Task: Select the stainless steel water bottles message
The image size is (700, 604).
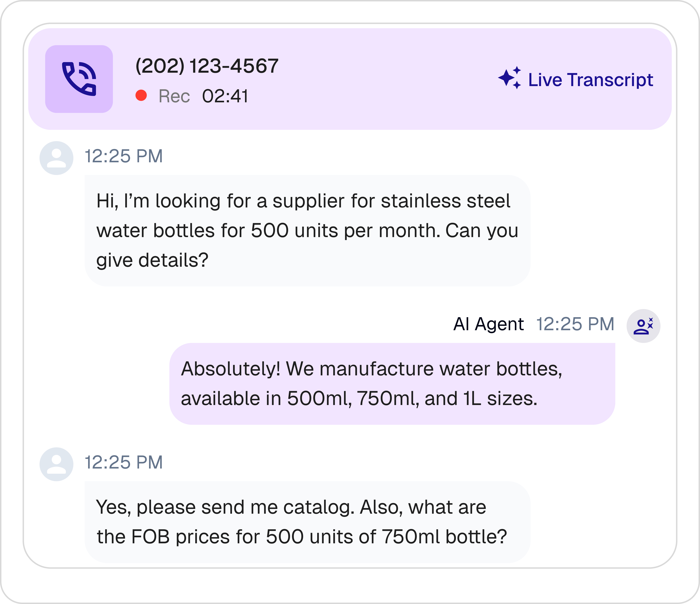Action: pos(307,231)
